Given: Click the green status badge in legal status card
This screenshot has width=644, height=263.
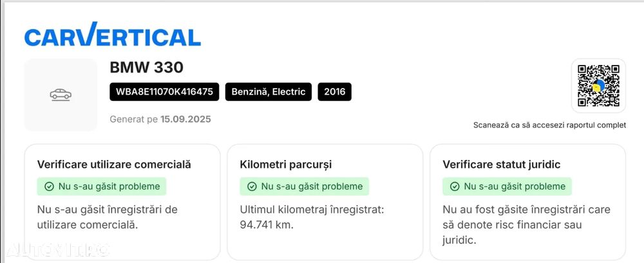Looking at the screenshot, I should pos(507,186).
